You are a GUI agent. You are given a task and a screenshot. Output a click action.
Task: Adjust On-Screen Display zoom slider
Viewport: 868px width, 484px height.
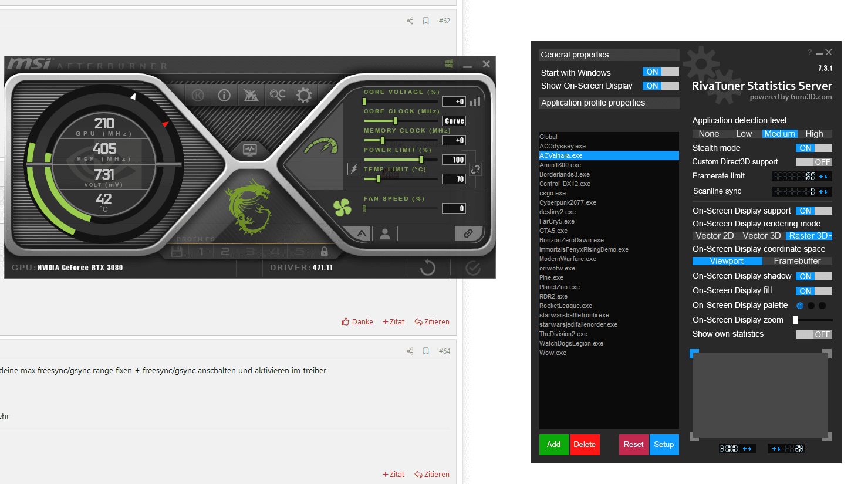coord(814,320)
